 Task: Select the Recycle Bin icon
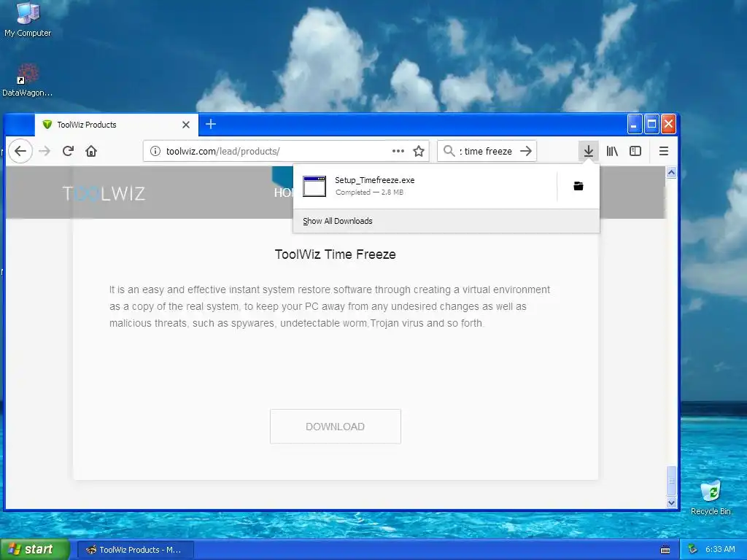[711, 497]
